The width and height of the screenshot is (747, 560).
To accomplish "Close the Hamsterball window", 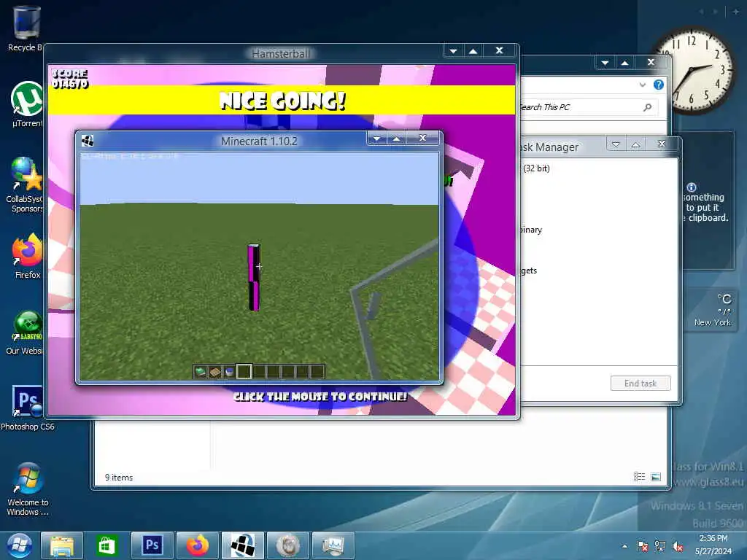I will pos(499,50).
